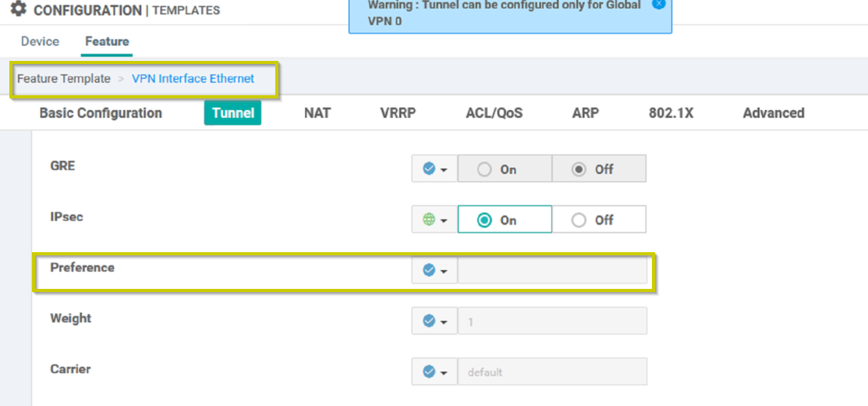Click the Weight field label
The width and height of the screenshot is (868, 406).
(71, 319)
